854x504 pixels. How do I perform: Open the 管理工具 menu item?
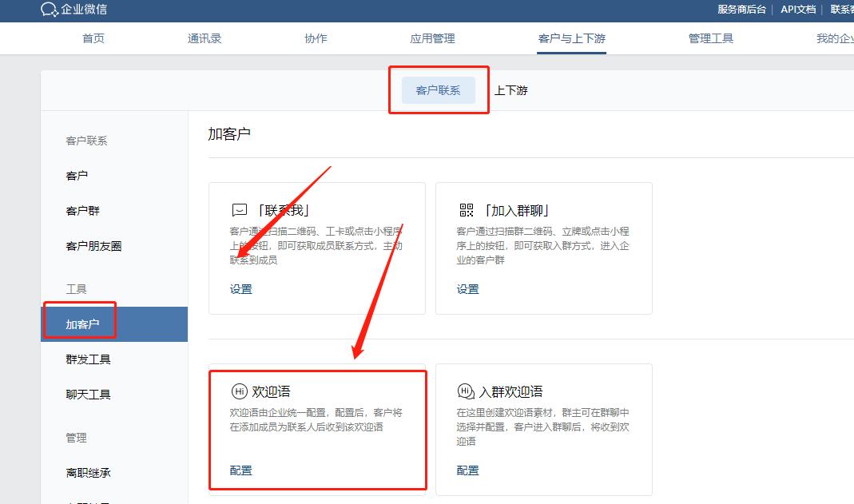click(x=710, y=38)
